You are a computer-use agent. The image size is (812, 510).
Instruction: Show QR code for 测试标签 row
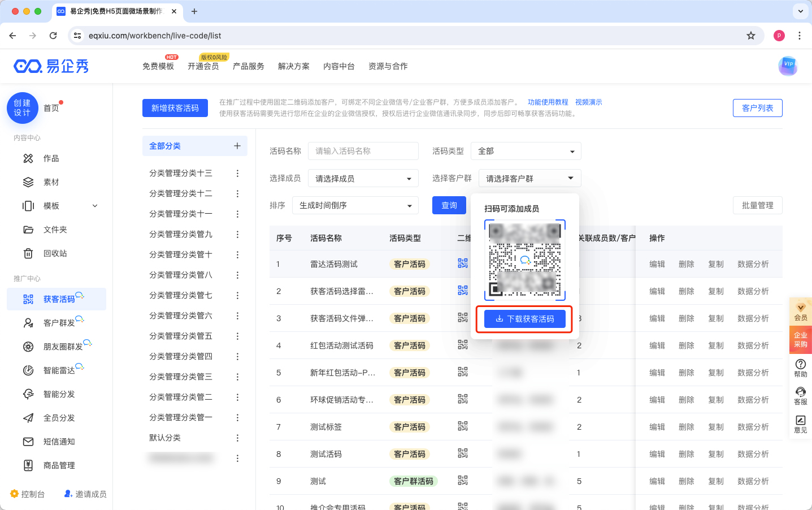coord(463,426)
